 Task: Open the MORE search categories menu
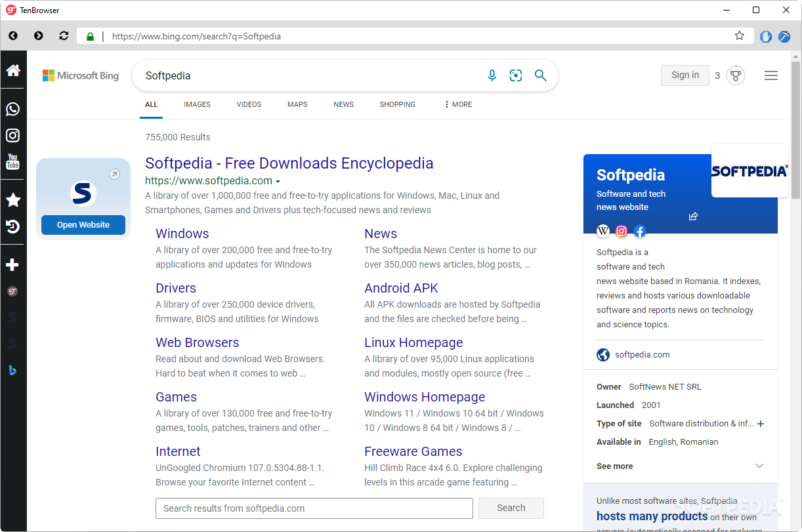coord(458,104)
